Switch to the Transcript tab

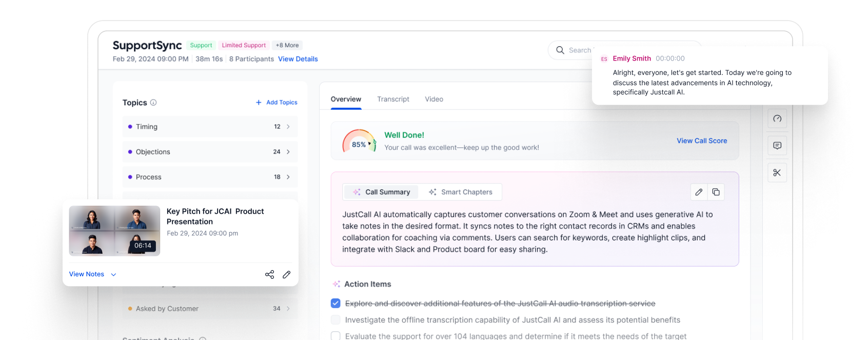[393, 99]
